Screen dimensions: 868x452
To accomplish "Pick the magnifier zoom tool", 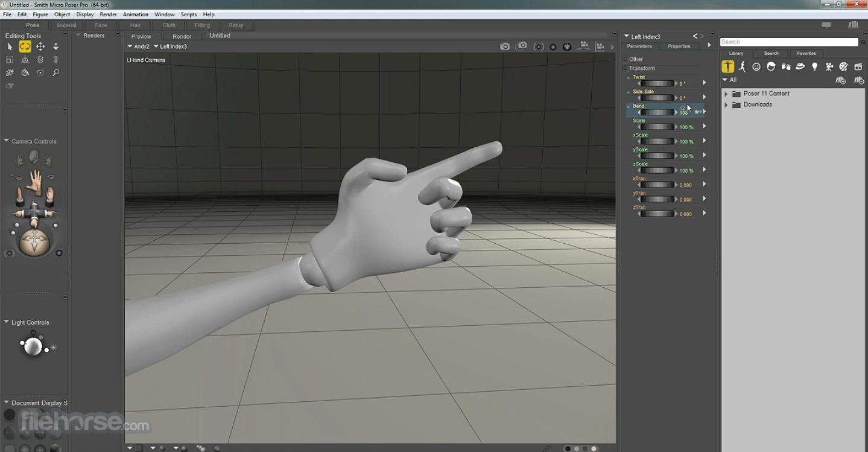I will click(55, 73).
